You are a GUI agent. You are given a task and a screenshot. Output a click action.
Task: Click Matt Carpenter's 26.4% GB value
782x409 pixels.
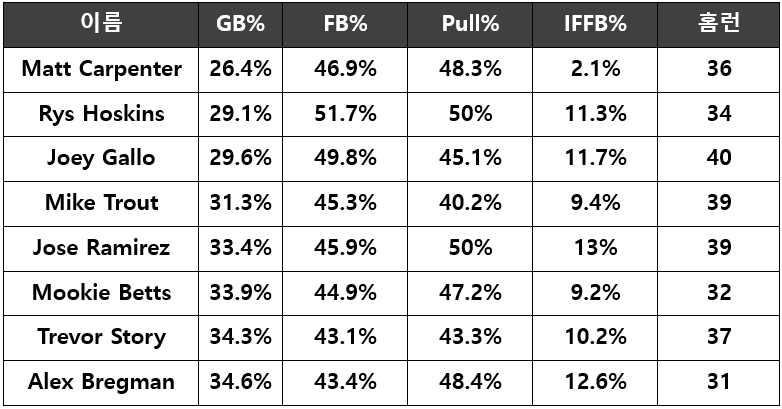(240, 69)
